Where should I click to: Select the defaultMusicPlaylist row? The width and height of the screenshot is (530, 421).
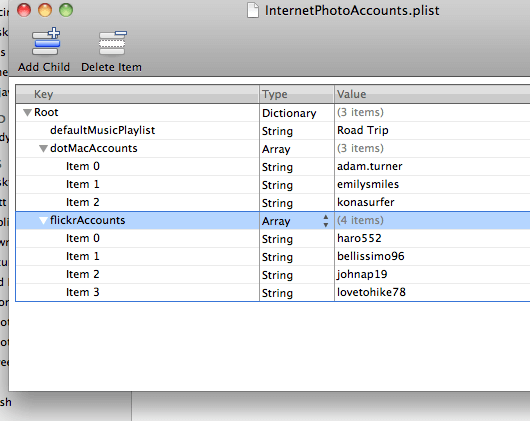pos(273,130)
